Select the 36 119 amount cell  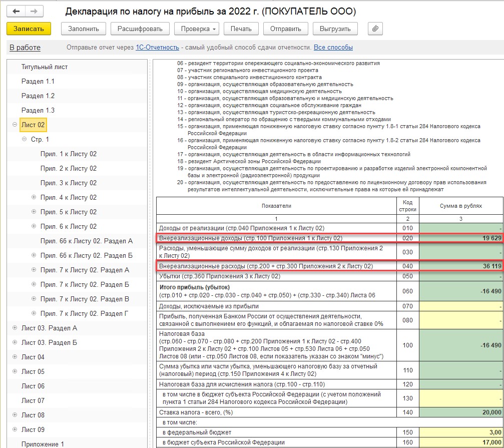(461, 266)
